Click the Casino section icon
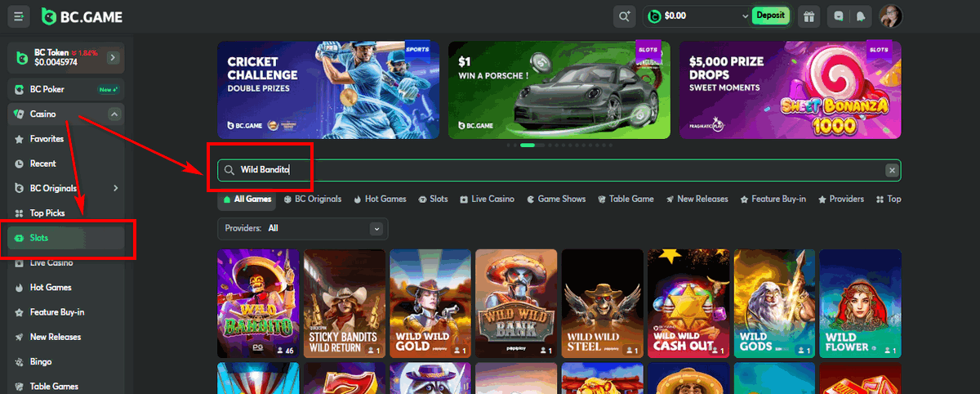Screen dimensions: 980x394 click(20, 114)
